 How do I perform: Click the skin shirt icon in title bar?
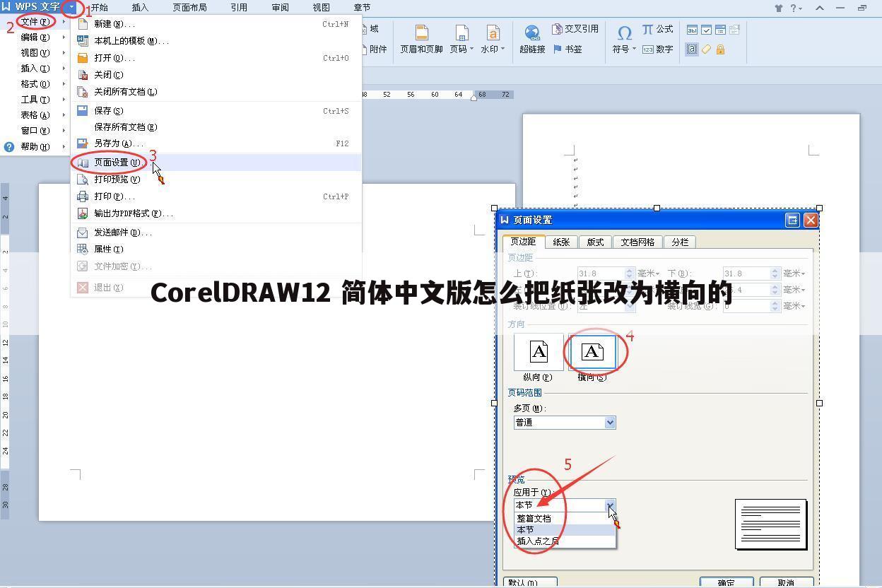click(778, 8)
